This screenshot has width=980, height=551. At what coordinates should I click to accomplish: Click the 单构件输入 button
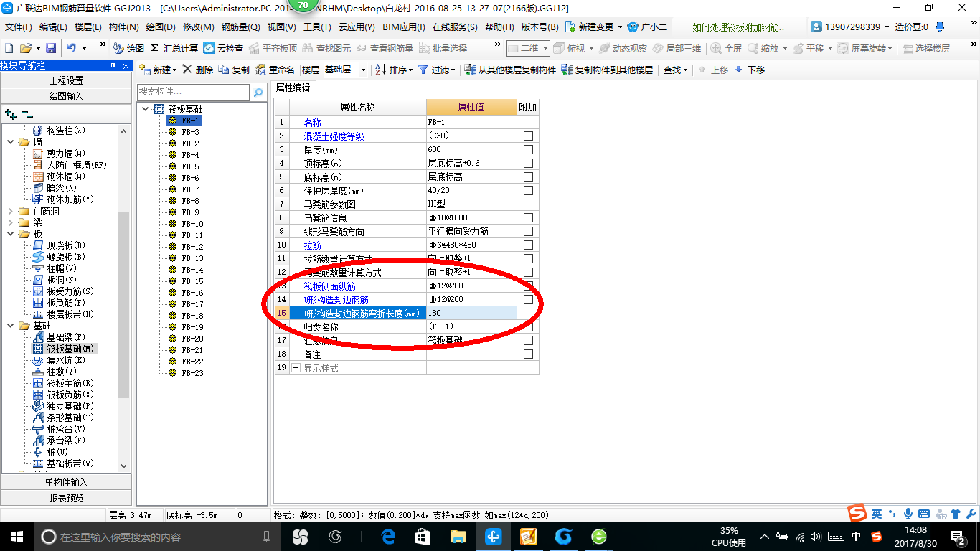pyautogui.click(x=66, y=482)
